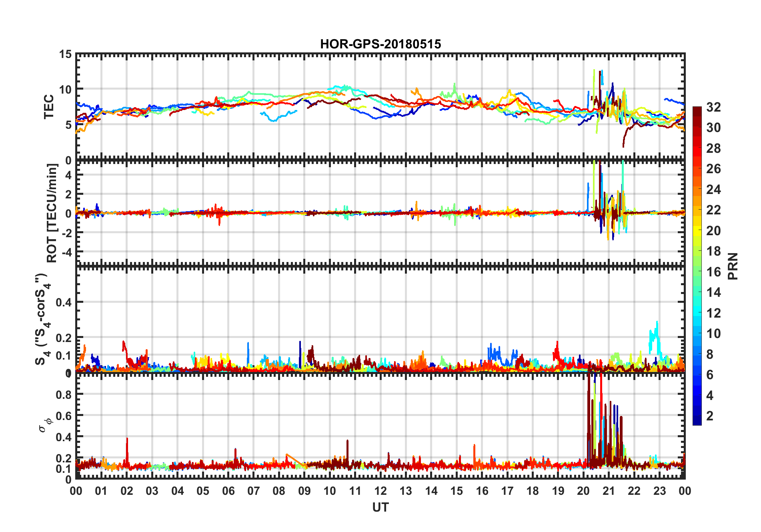The image size is (761, 532).
Task: Click the TEC y-axis label
Action: pos(48,107)
